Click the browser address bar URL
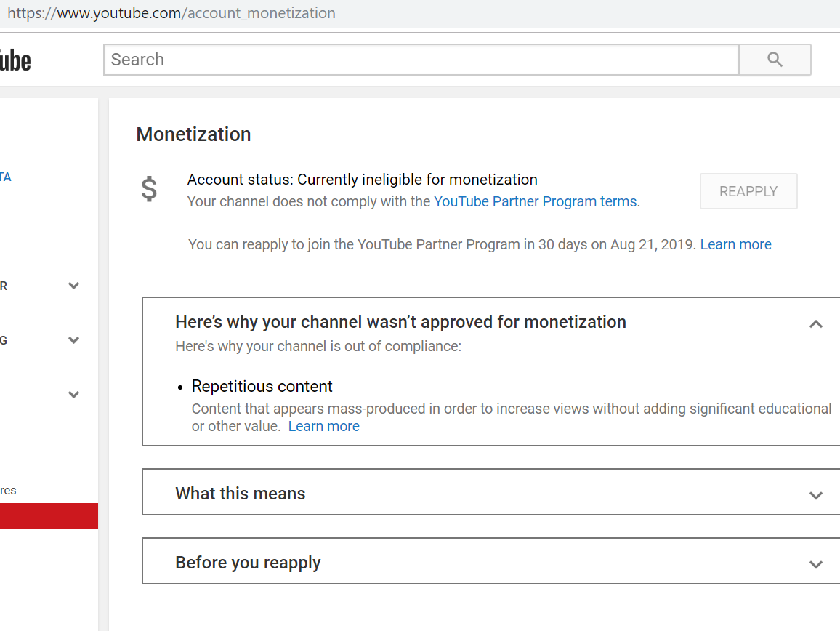 pyautogui.click(x=171, y=13)
